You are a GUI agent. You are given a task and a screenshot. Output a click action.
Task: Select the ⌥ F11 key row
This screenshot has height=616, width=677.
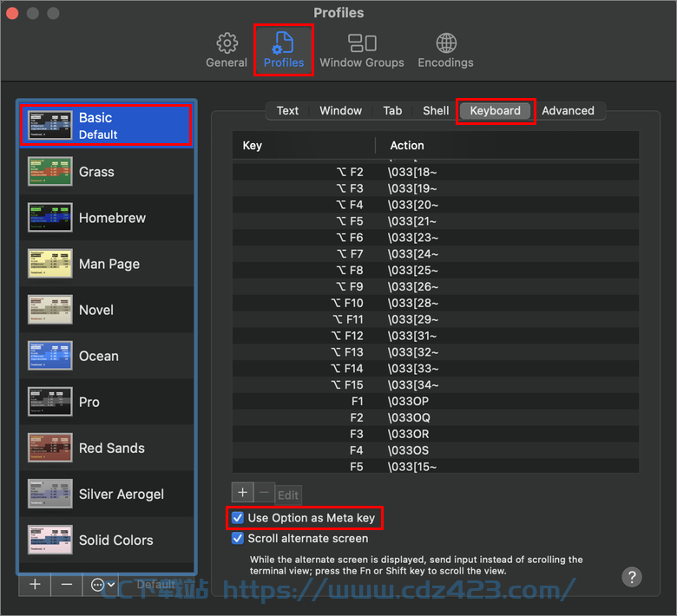tap(436, 320)
